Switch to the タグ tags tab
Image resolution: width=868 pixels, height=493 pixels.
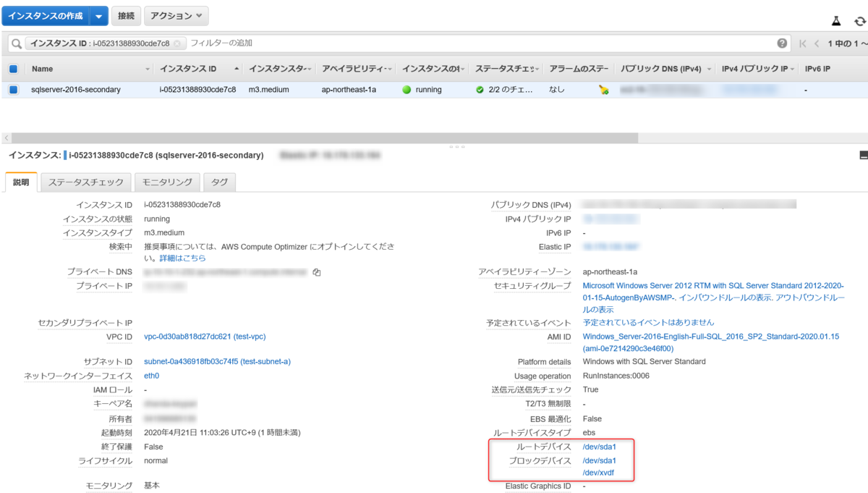[219, 182]
